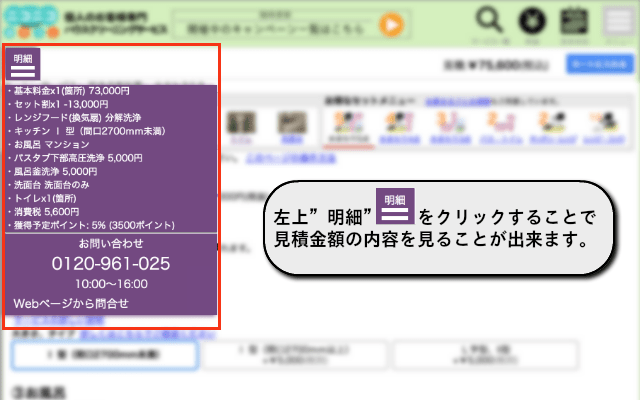Screen dimensions: 640x400
Task: Open the calendar reservation icon in header
Action: [574, 20]
